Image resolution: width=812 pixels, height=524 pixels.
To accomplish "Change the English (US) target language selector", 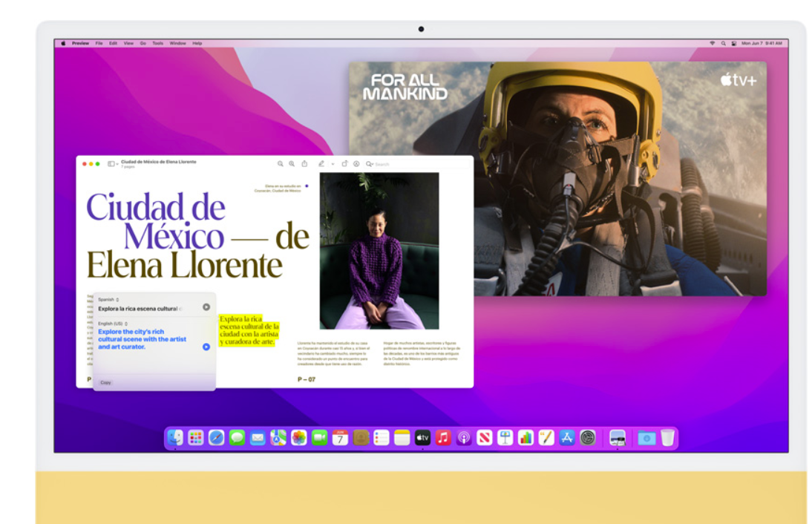I will 112,324.
